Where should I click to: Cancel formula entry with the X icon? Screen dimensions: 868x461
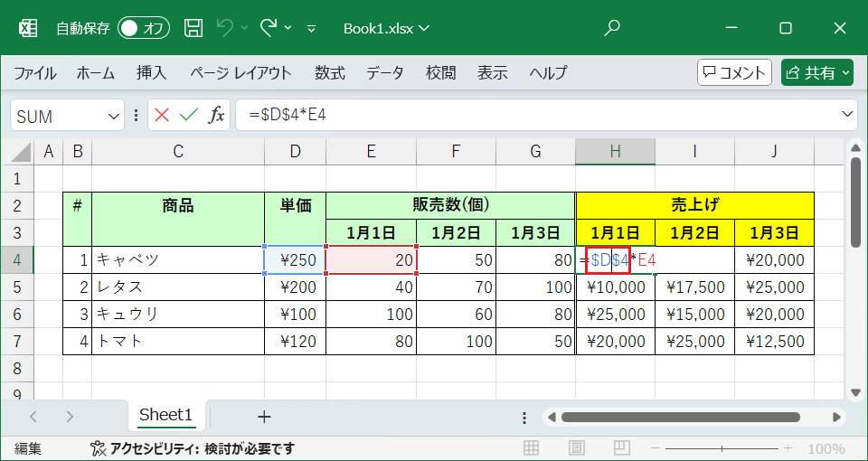tap(162, 115)
